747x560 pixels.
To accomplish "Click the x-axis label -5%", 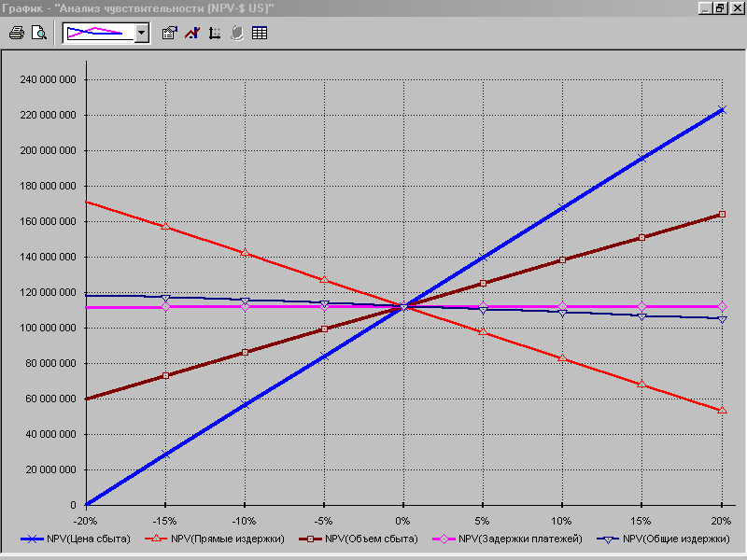I will [323, 521].
